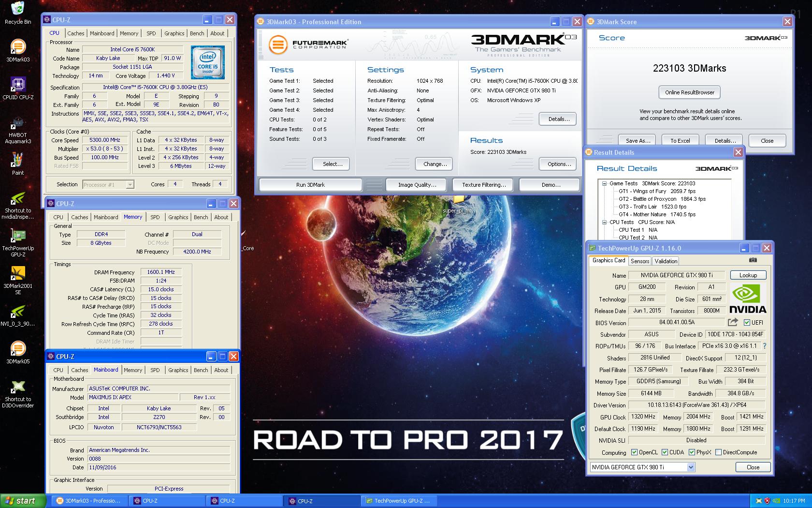Export the score with To Excel
812x508 pixels.
click(680, 141)
